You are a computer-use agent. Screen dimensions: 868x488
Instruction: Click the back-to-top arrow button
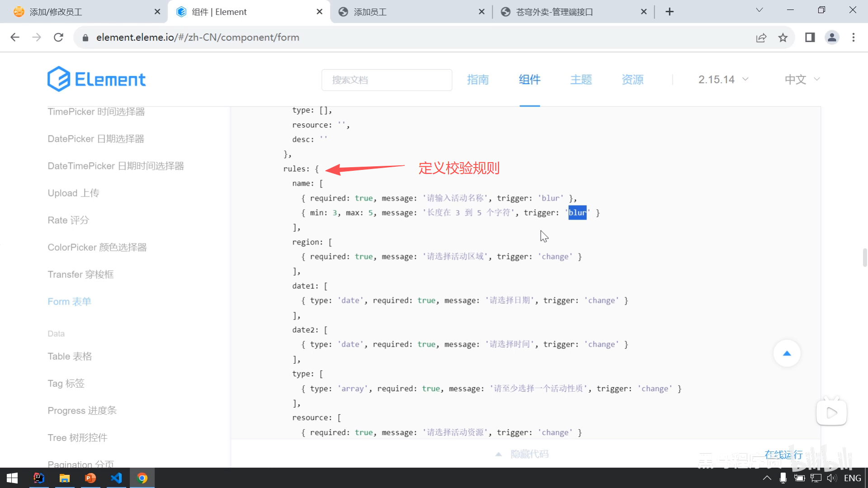click(787, 353)
